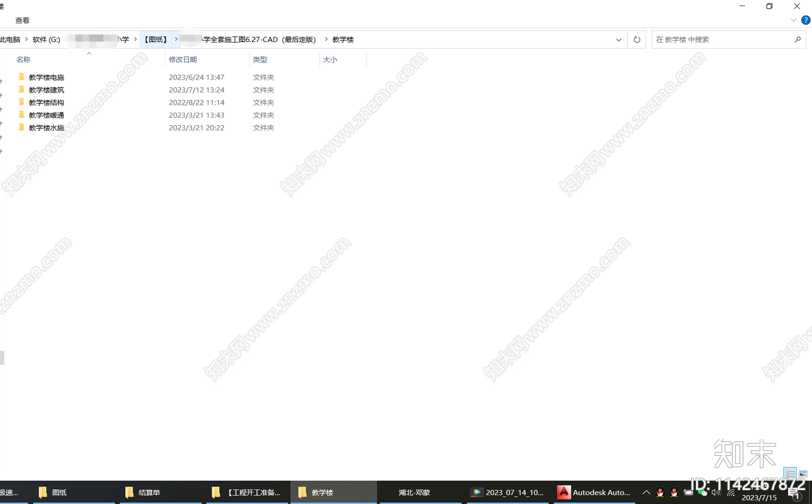Navigate to 【图纸】 in breadcrumb
Image resolution: width=812 pixels, height=504 pixels.
click(x=156, y=40)
